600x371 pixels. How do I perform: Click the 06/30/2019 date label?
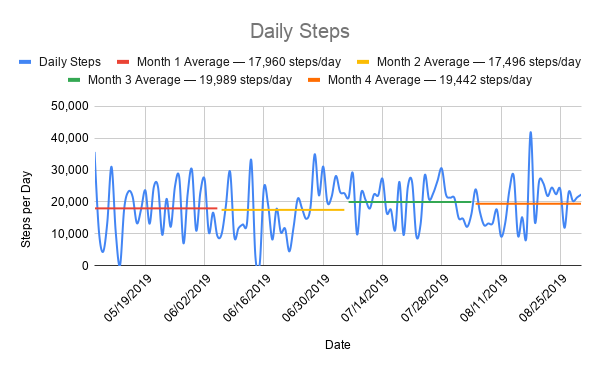pyautogui.click(x=306, y=298)
